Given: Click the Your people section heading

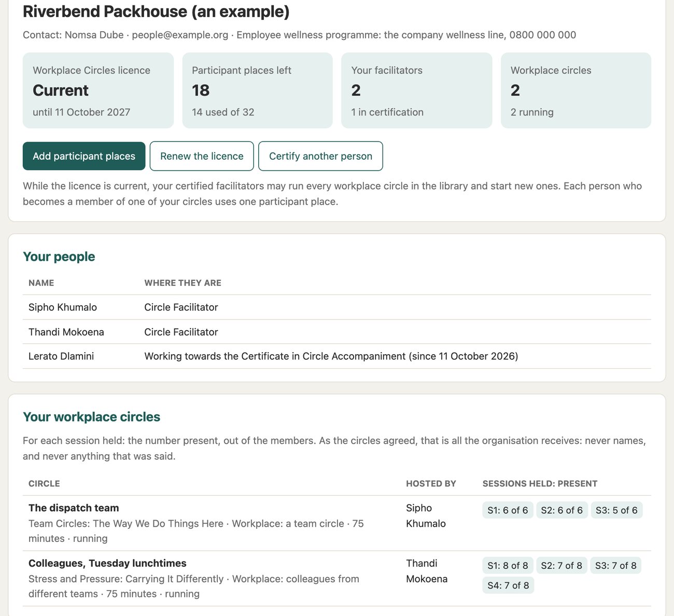Looking at the screenshot, I should (x=59, y=257).
